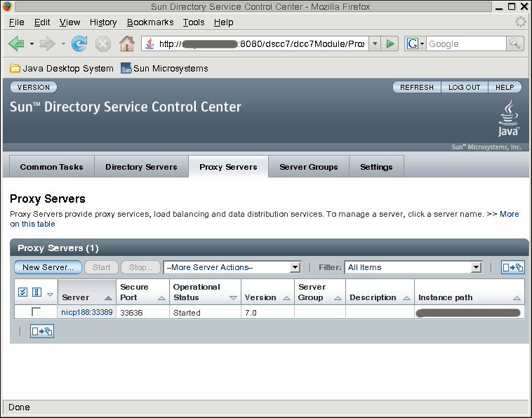Click the Firefox icon in the title bar
The width and height of the screenshot is (532, 418).
coord(7,6)
